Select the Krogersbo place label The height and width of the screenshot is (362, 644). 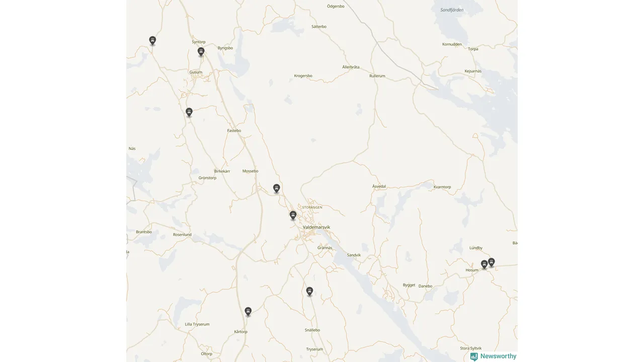point(303,76)
